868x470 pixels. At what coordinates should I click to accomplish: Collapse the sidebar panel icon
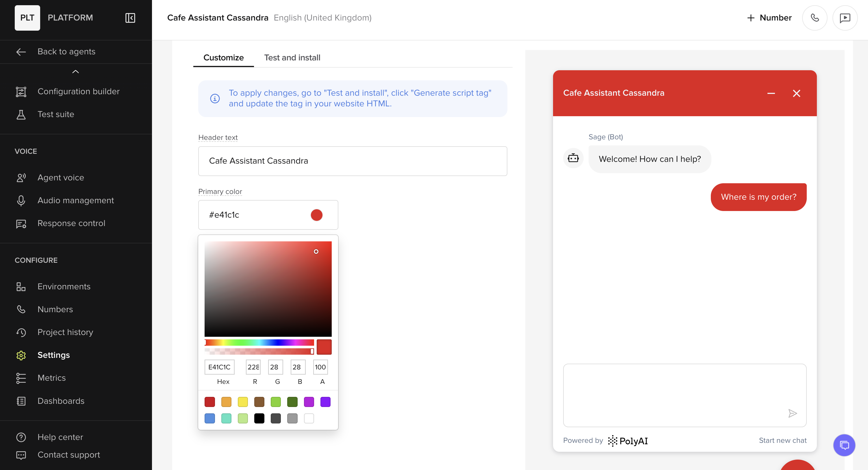[130, 18]
